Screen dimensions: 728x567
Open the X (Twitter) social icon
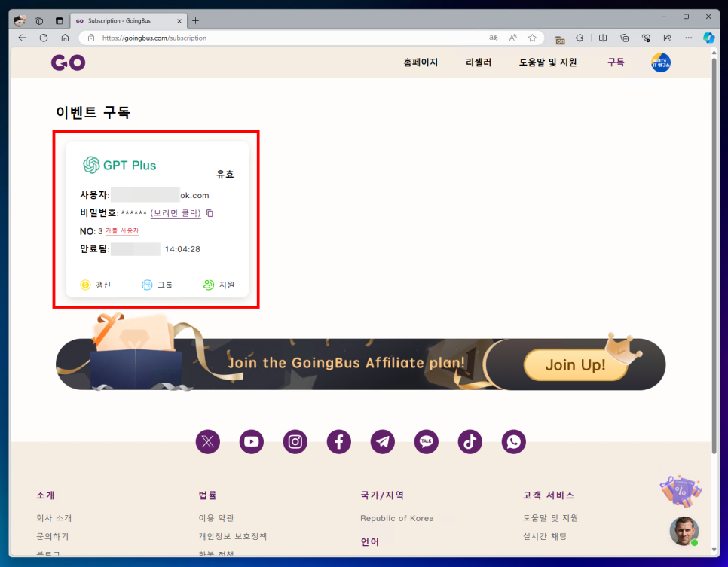[208, 442]
